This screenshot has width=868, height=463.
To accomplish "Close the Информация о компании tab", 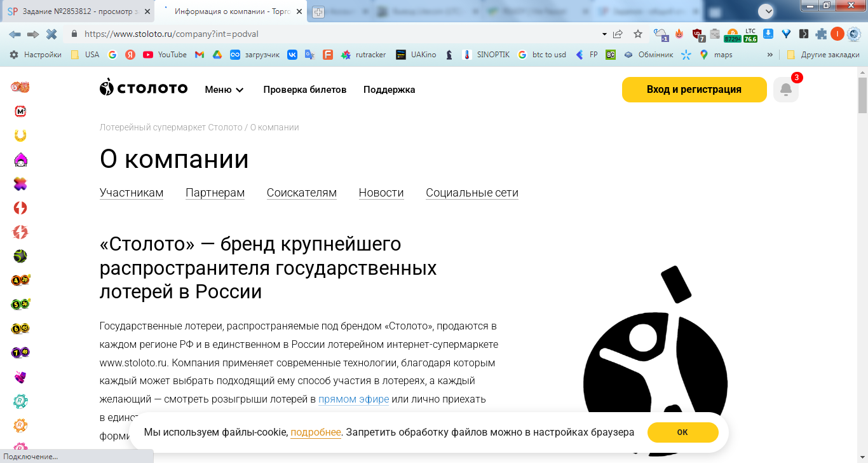I will 299,11.
